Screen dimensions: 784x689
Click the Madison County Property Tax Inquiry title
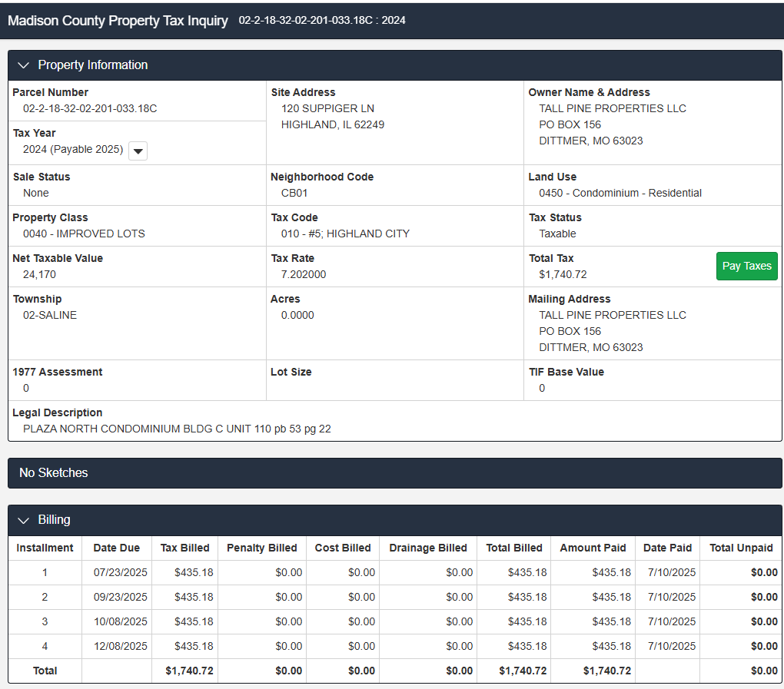pyautogui.click(x=118, y=21)
